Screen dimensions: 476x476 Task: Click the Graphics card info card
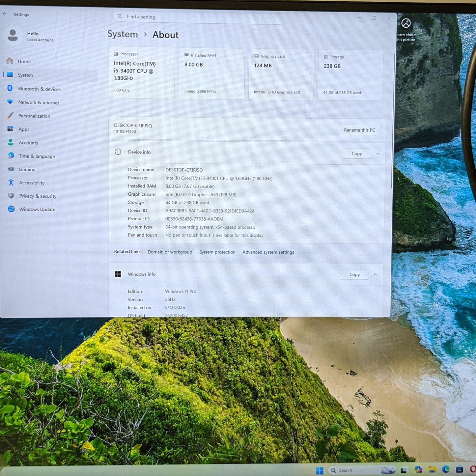[x=281, y=74]
